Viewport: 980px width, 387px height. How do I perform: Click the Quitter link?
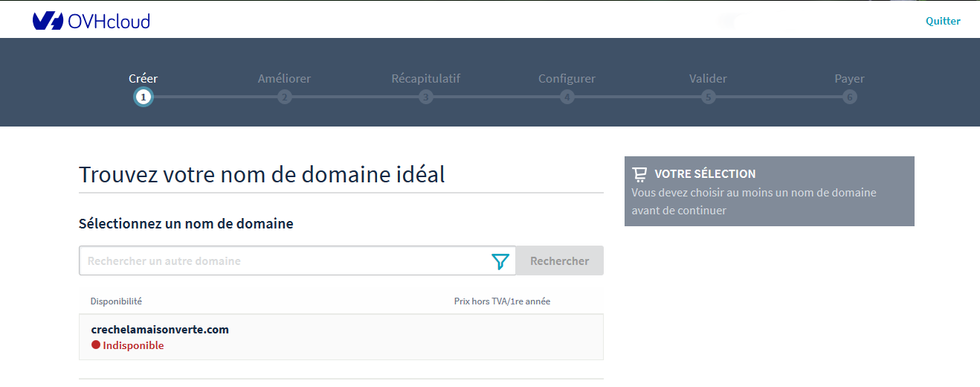click(943, 21)
